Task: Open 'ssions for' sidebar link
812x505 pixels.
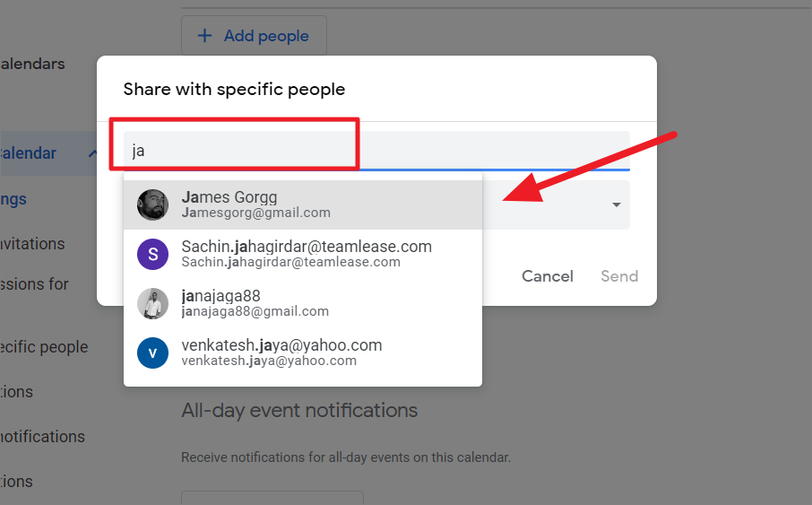Action: click(x=34, y=284)
